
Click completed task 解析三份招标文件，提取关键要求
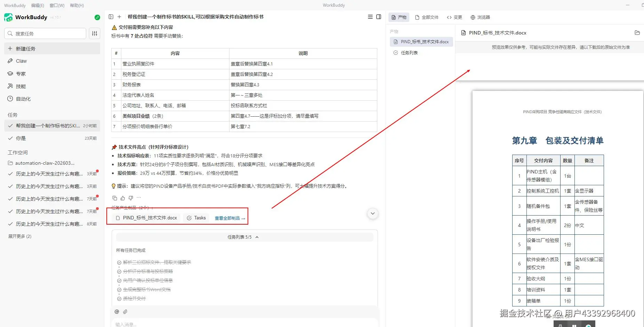coord(157,262)
